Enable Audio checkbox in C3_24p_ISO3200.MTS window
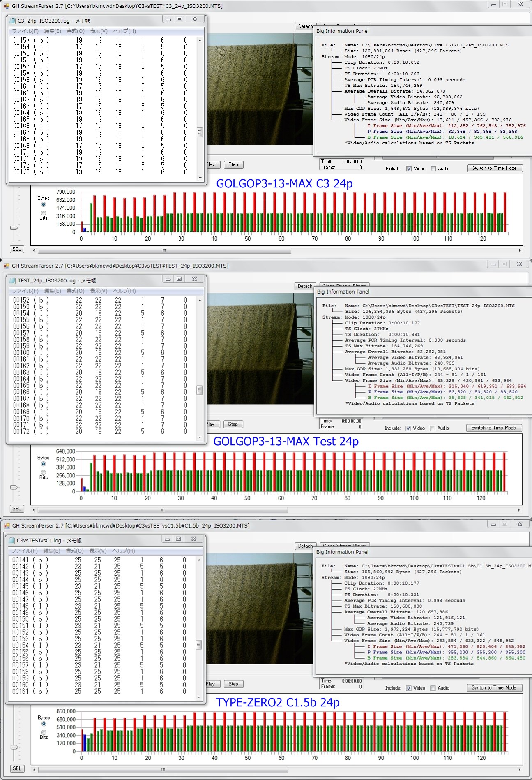This screenshot has width=532, height=780. point(433,169)
